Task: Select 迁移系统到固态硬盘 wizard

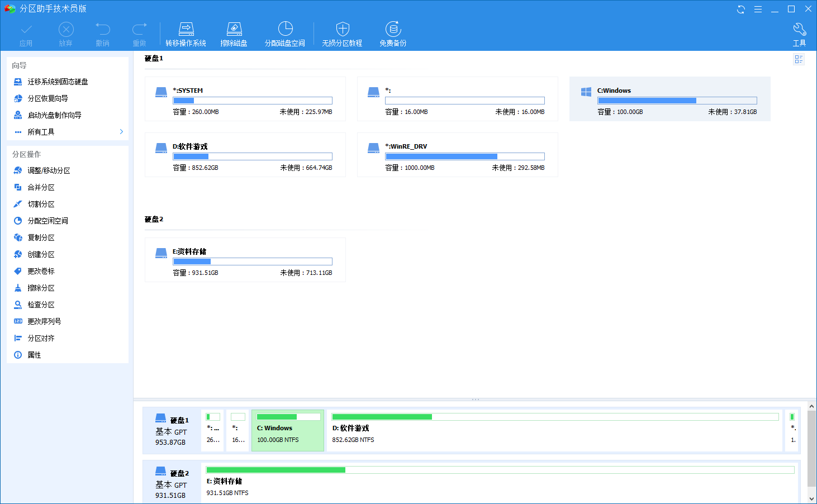Action: click(58, 82)
